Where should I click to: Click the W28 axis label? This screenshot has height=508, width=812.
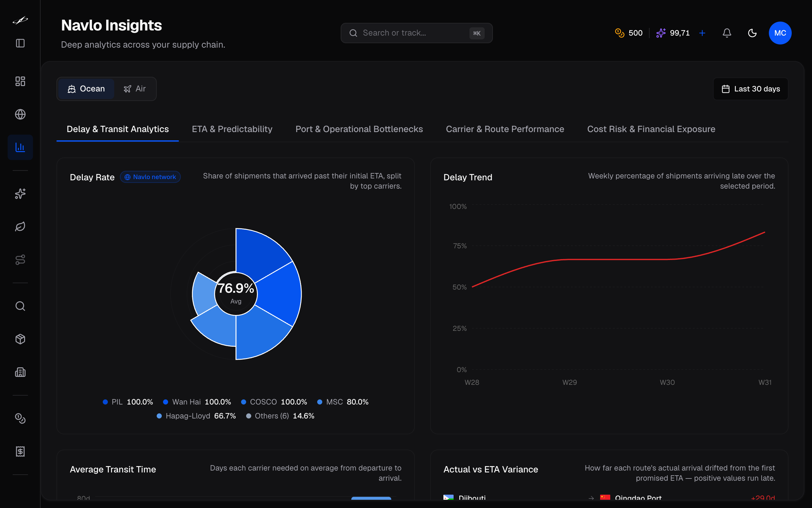tap(472, 382)
